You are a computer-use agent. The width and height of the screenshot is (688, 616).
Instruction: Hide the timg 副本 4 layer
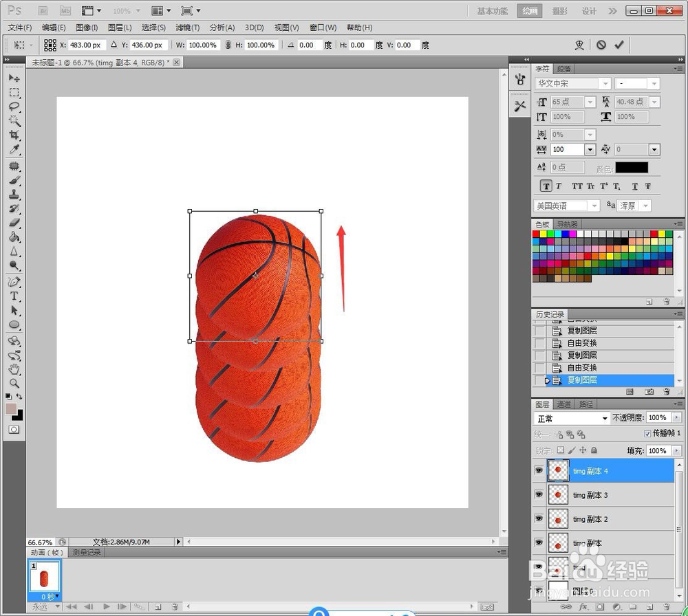pos(539,470)
